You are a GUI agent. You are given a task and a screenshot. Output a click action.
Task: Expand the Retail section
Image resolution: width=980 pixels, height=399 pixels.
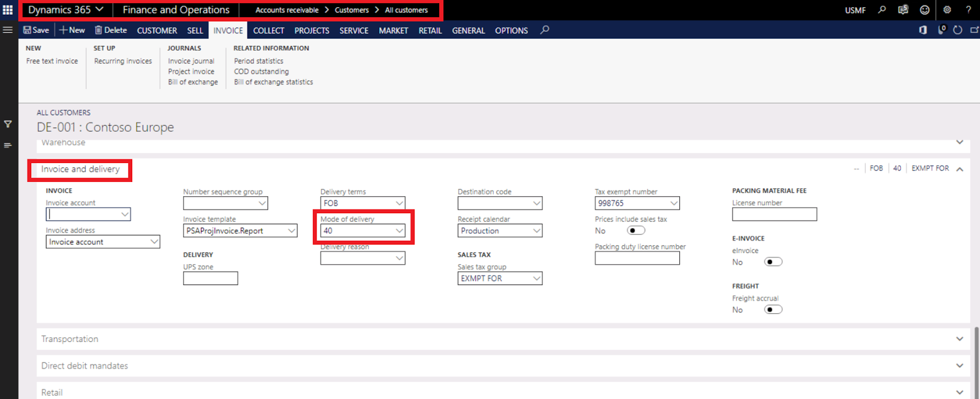coord(960,392)
